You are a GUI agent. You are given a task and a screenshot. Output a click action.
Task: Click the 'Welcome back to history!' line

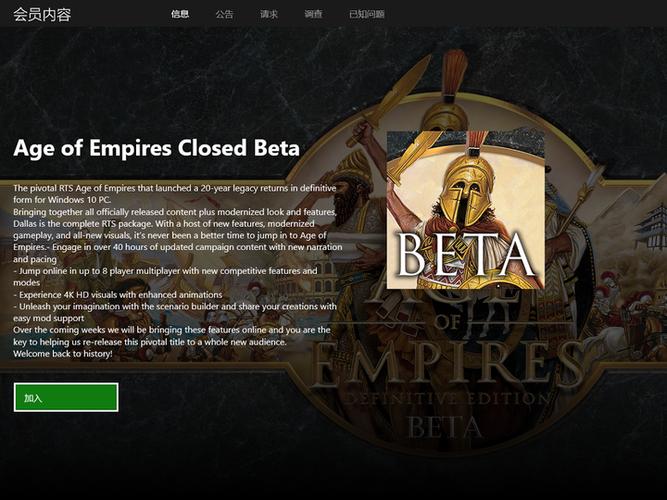[63, 354]
